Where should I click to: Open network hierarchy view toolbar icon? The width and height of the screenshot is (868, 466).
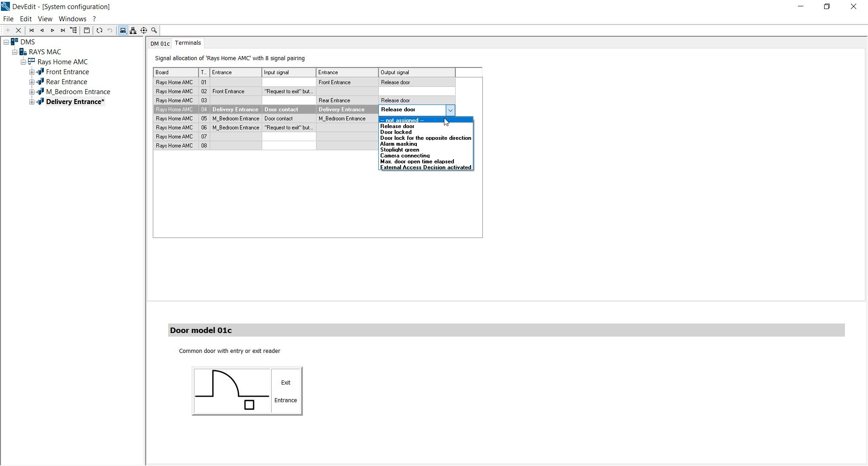[133, 30]
